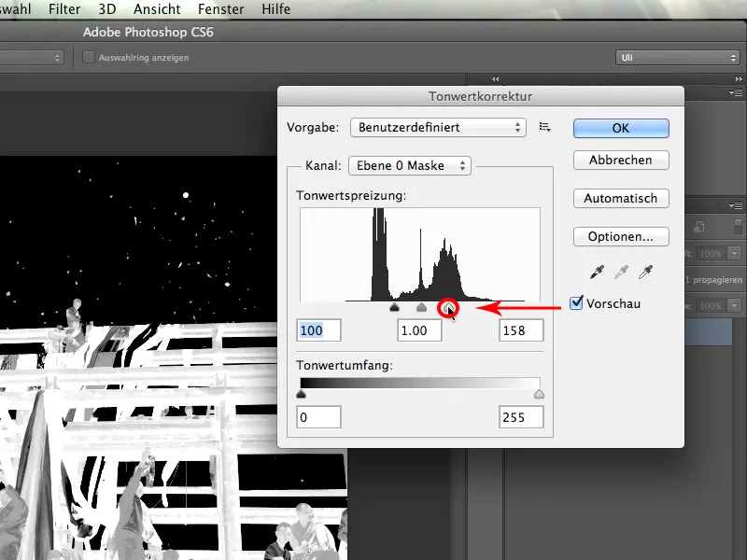
Task: Select the black point eyedropper
Action: tap(597, 273)
